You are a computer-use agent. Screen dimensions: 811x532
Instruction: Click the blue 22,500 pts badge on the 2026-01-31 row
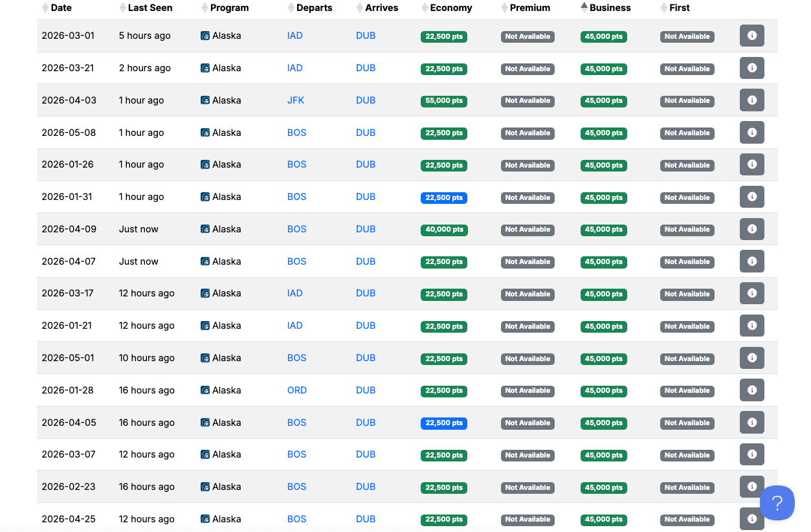444,197
